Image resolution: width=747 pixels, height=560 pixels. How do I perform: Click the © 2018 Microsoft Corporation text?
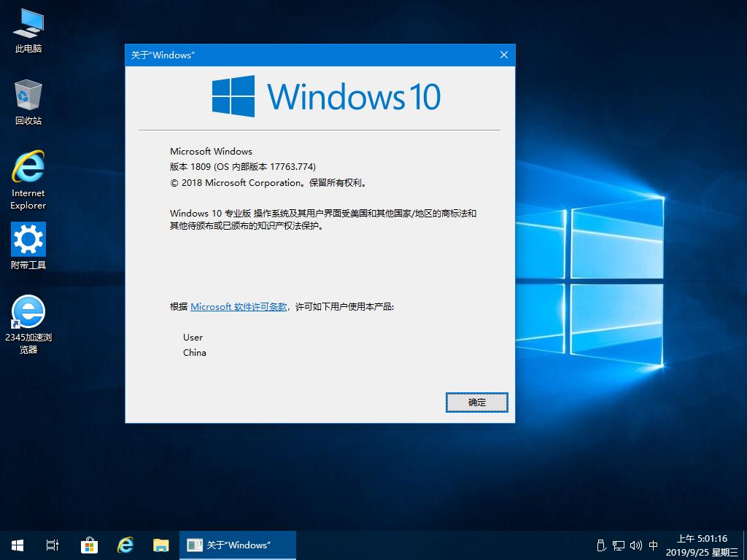[269, 183]
